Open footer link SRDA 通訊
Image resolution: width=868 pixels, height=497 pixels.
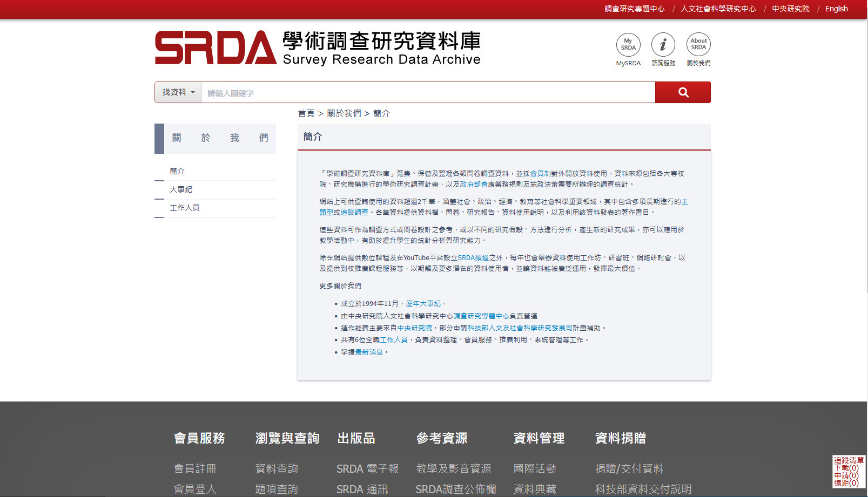[x=362, y=489]
